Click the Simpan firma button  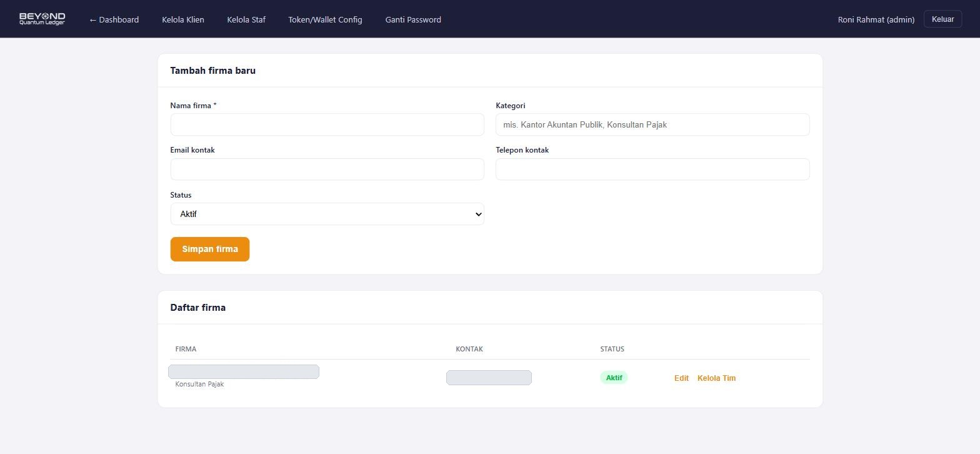coord(210,249)
